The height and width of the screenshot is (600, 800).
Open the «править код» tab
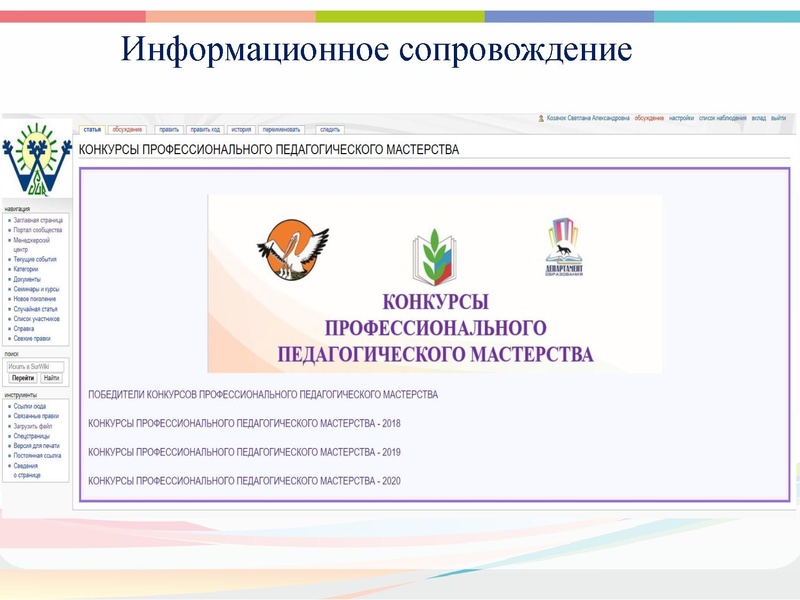pos(205,129)
